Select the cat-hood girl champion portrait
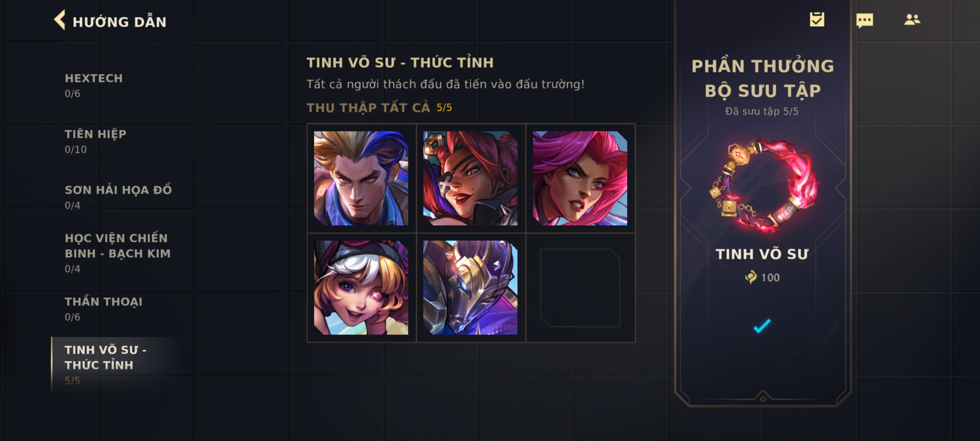Image resolution: width=980 pixels, height=441 pixels. click(x=361, y=287)
